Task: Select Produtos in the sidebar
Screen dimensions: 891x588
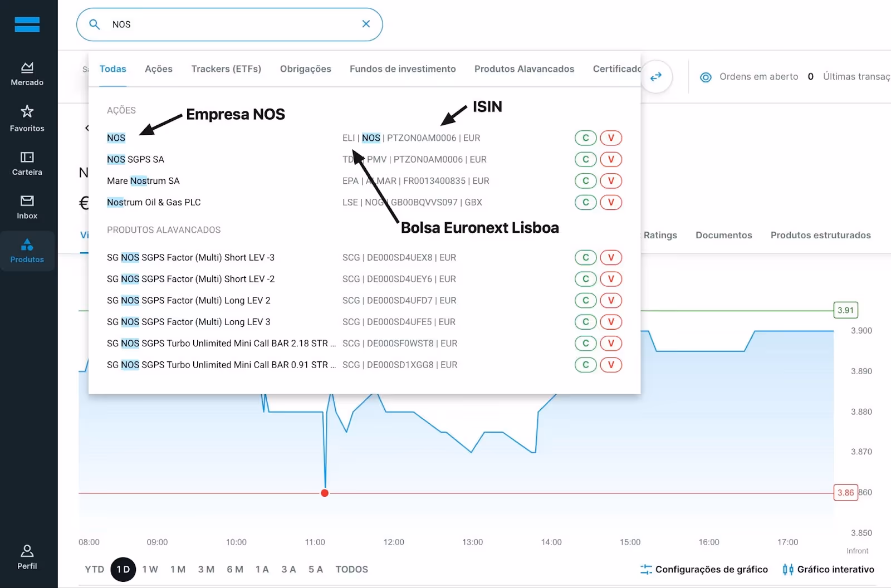Action: tap(27, 251)
